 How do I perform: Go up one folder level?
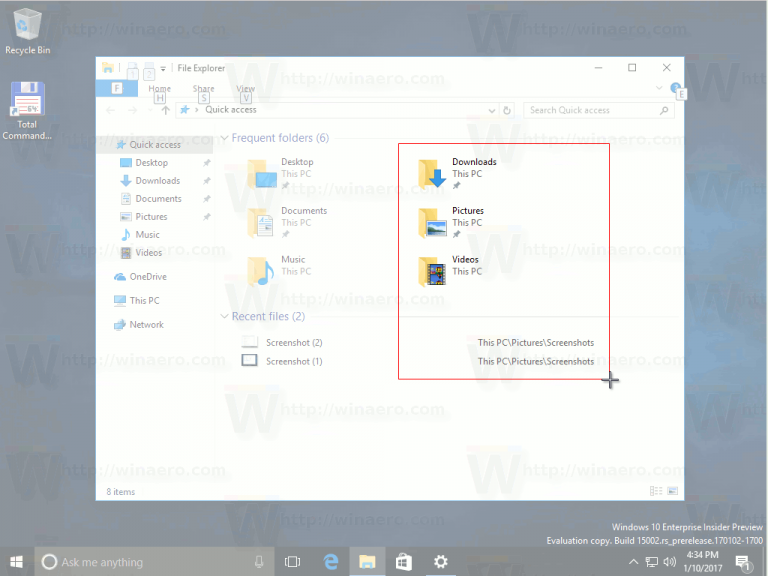tap(166, 110)
